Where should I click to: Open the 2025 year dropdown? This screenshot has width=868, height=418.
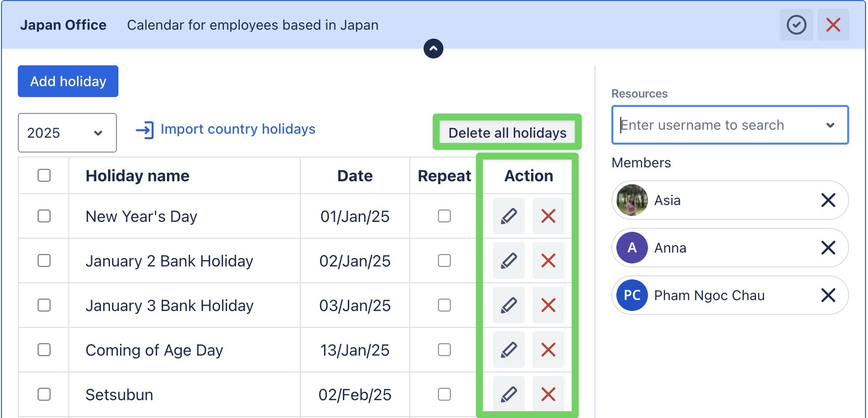pos(67,133)
